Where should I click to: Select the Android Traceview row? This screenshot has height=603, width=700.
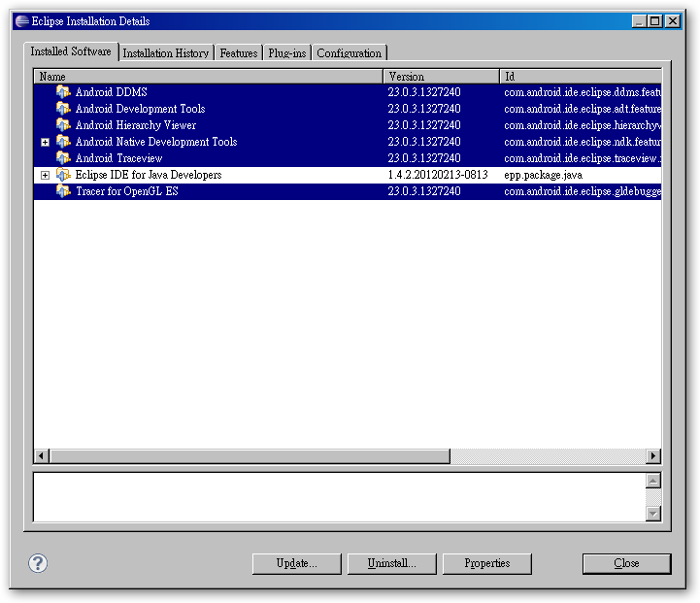(348, 158)
